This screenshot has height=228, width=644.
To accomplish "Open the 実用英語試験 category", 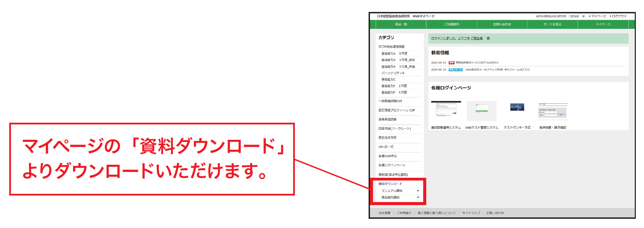I will tap(387, 120).
